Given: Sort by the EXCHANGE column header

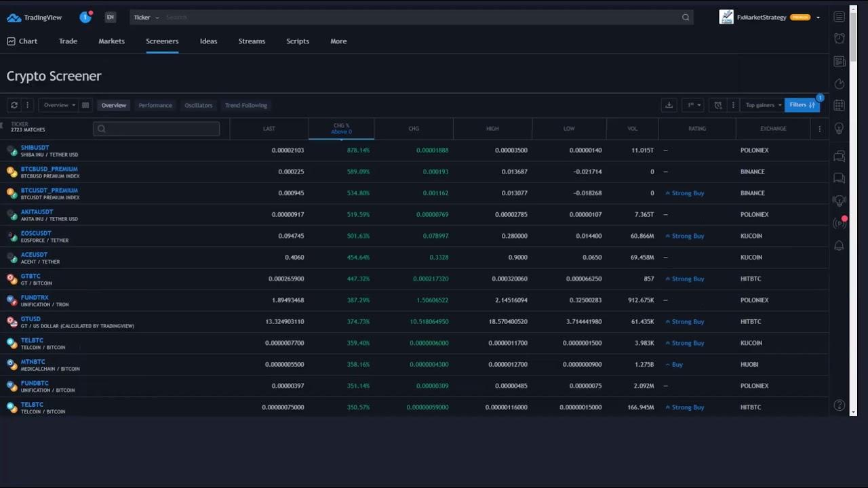Looking at the screenshot, I should [x=773, y=129].
